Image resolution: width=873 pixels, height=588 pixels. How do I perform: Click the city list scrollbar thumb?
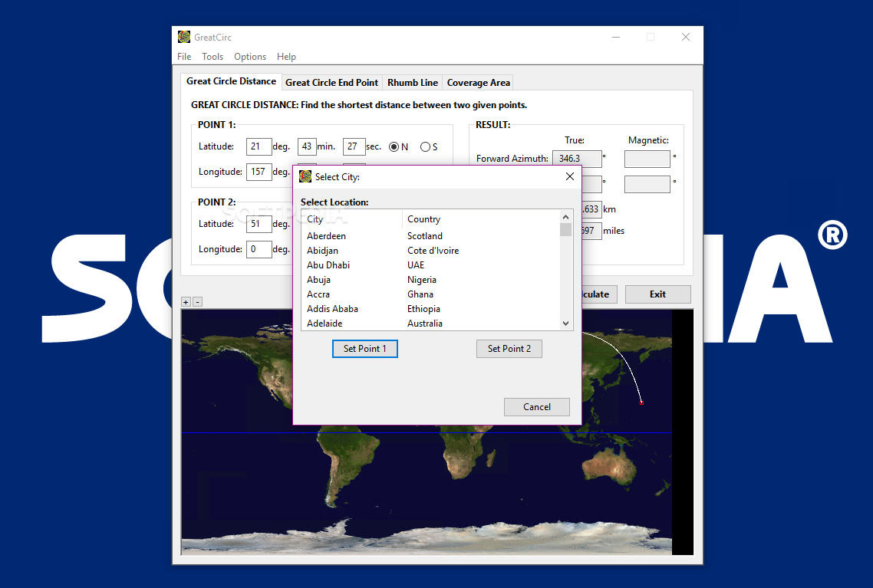[565, 229]
